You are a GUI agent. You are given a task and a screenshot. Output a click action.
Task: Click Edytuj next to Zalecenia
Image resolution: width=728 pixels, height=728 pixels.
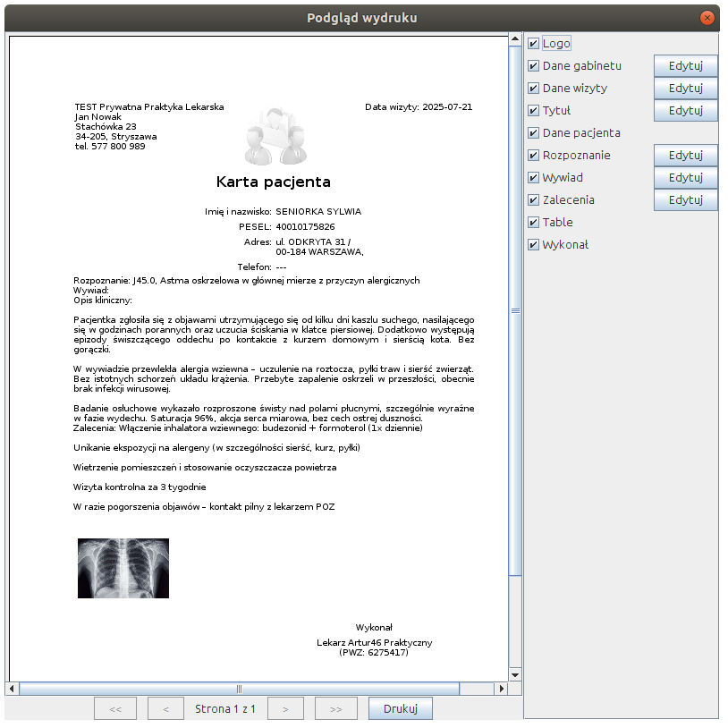pyautogui.click(x=685, y=200)
